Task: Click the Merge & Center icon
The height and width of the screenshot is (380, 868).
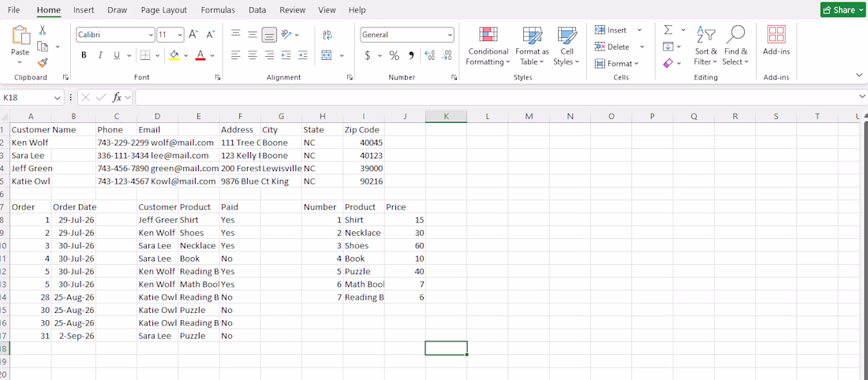Action: pos(327,55)
